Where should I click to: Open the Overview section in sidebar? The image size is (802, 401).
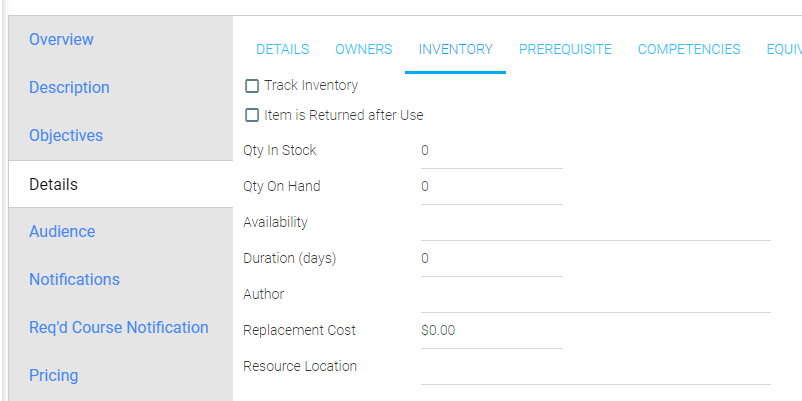coord(61,40)
